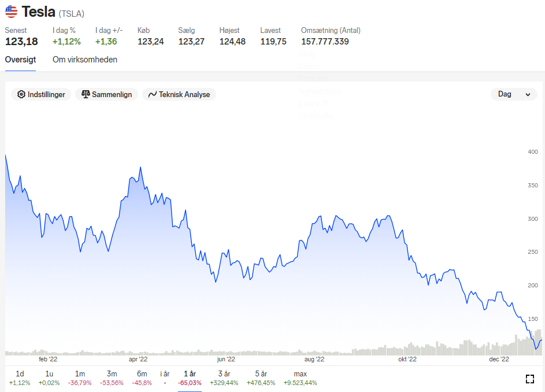Click the 300 price axis label
The width and height of the screenshot is (545, 392).
tap(532, 219)
